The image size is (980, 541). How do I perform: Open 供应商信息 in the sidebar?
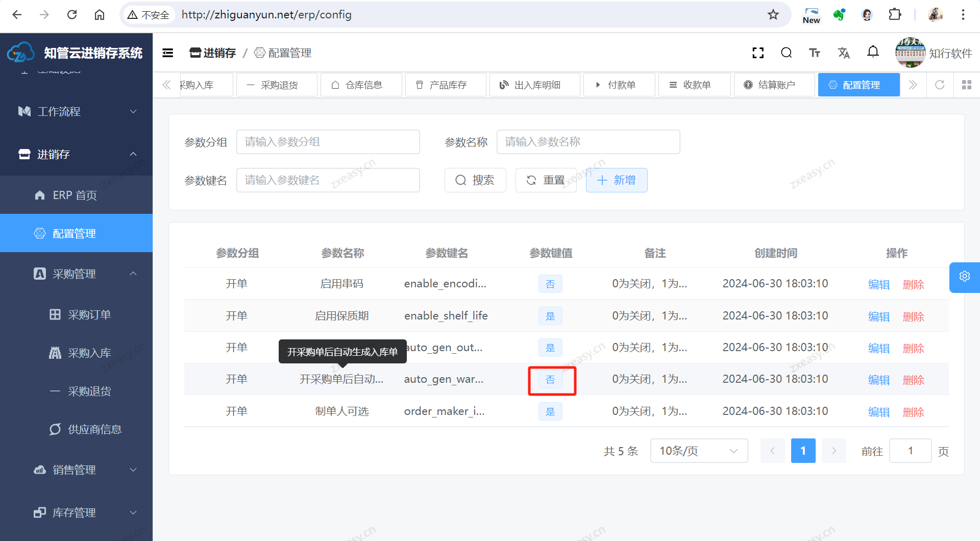[x=94, y=430]
